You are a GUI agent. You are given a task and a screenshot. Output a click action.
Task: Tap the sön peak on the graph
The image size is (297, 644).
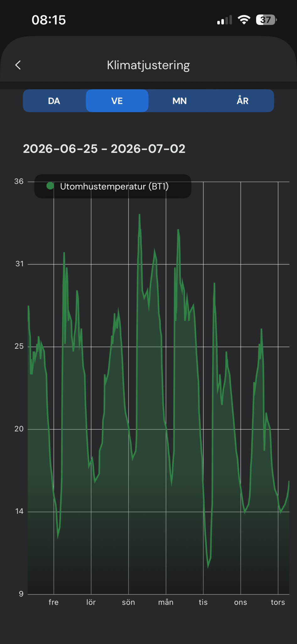[139, 215]
